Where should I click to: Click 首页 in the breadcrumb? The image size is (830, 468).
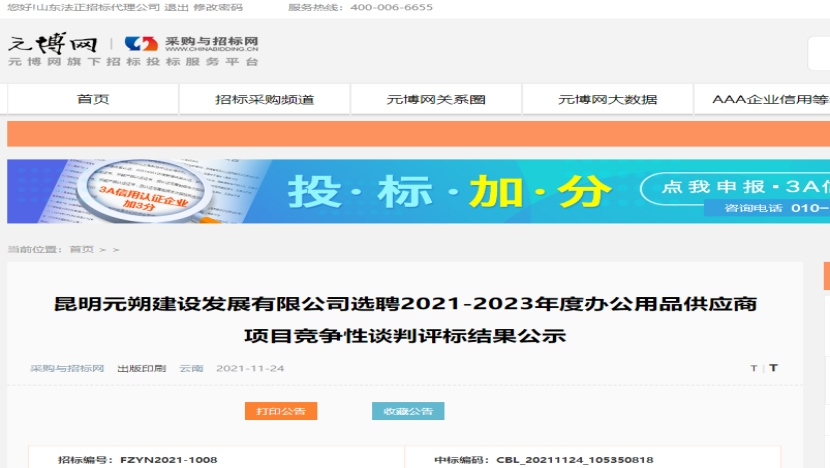[x=81, y=249]
